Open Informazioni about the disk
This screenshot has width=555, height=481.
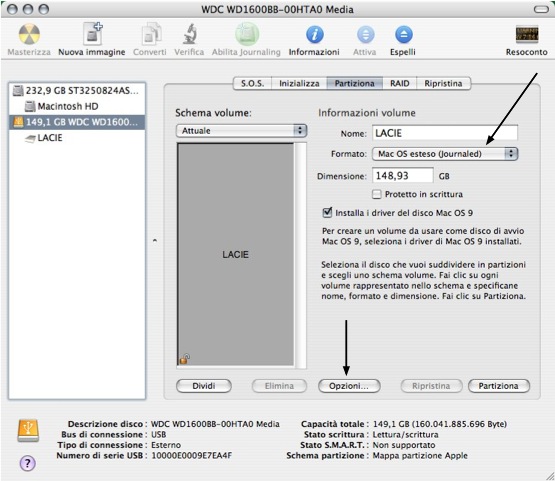[x=315, y=35]
